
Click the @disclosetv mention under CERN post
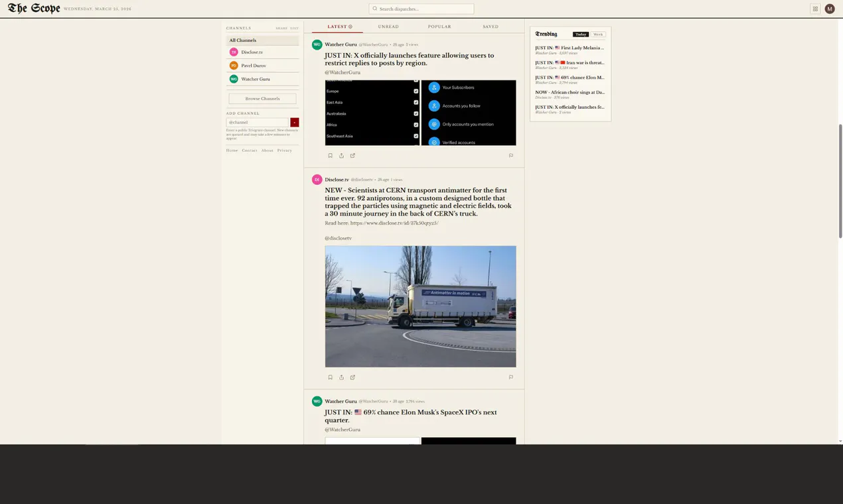coord(338,238)
